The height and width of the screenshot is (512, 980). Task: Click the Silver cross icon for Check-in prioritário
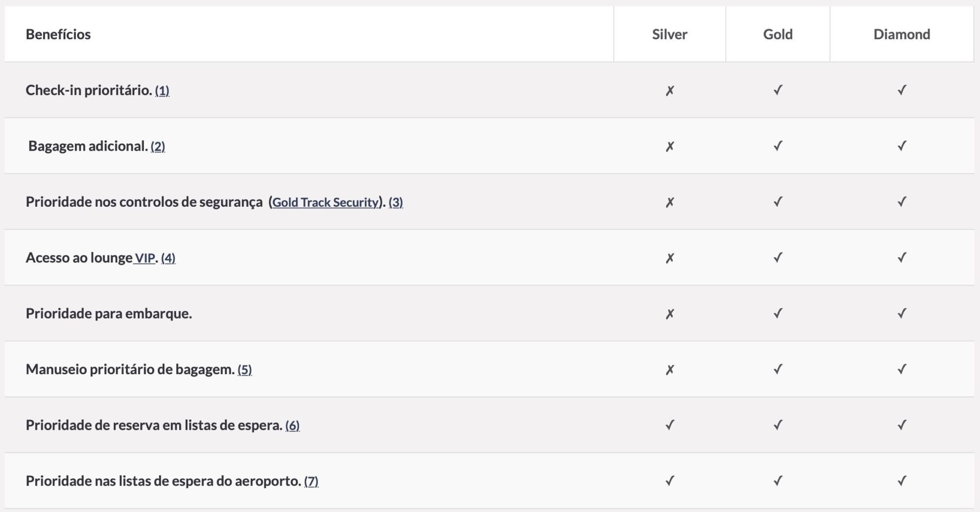click(670, 91)
